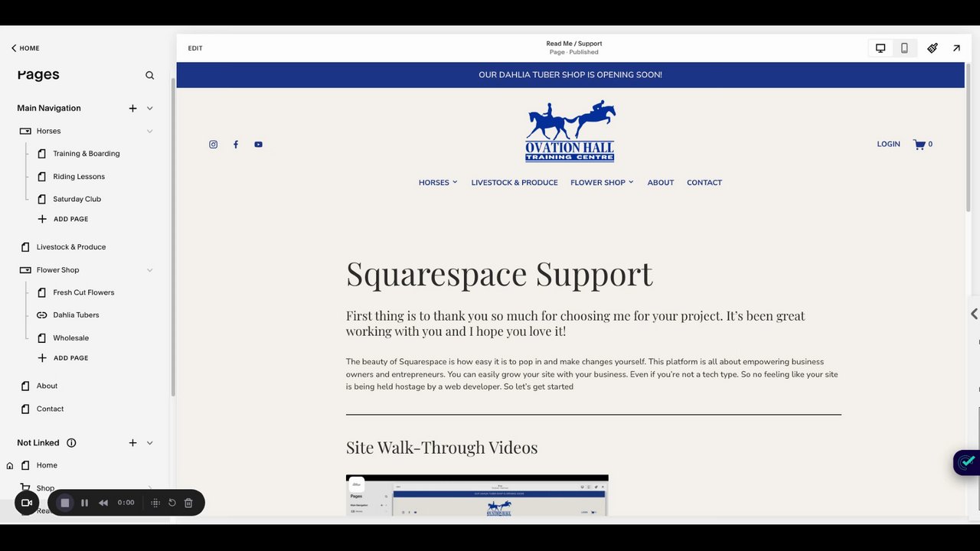Open the Instagram social icon

point(214,145)
